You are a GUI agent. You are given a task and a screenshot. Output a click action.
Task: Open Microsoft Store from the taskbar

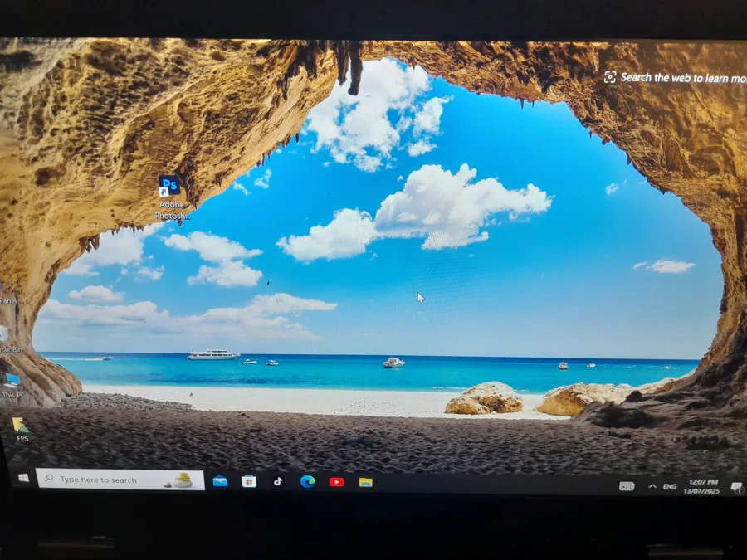pos(249,481)
